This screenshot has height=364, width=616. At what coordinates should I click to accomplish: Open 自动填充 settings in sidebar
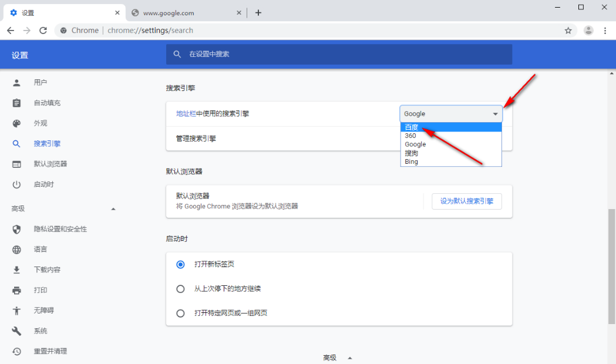(47, 103)
